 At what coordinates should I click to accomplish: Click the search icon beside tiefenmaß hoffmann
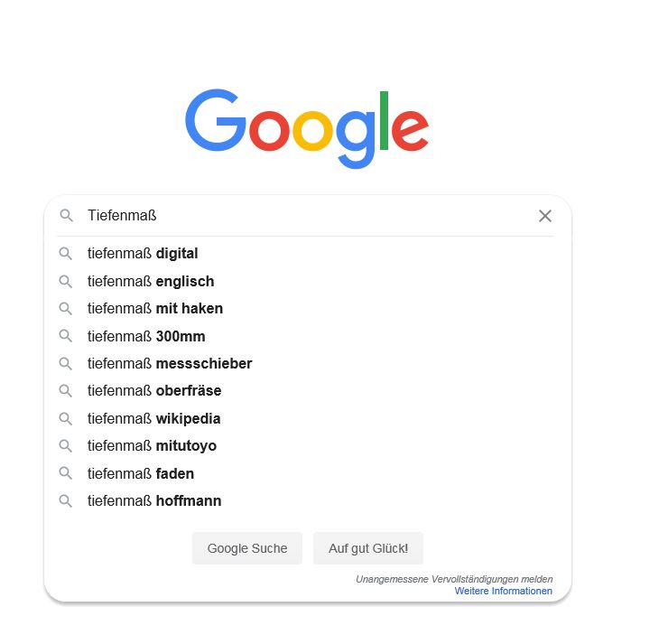[66, 501]
